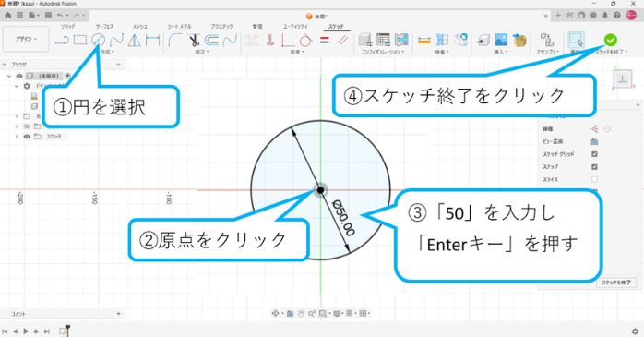Toggle the スライス checkbox
Screen dimensions: 644x337
coord(594,180)
